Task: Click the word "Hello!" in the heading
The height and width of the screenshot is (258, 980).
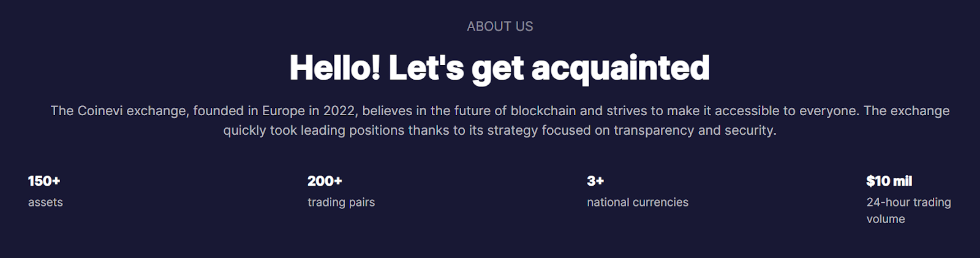Action: 334,67
